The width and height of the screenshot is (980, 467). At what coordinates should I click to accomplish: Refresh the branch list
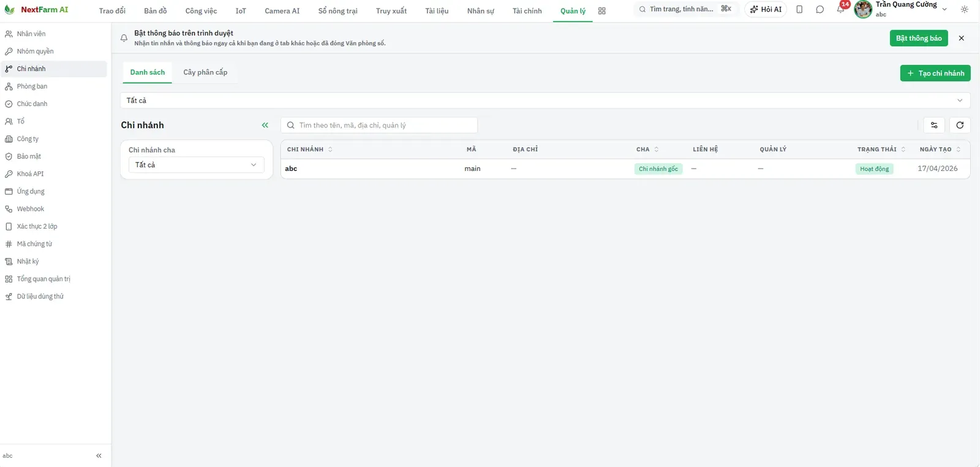coord(960,125)
